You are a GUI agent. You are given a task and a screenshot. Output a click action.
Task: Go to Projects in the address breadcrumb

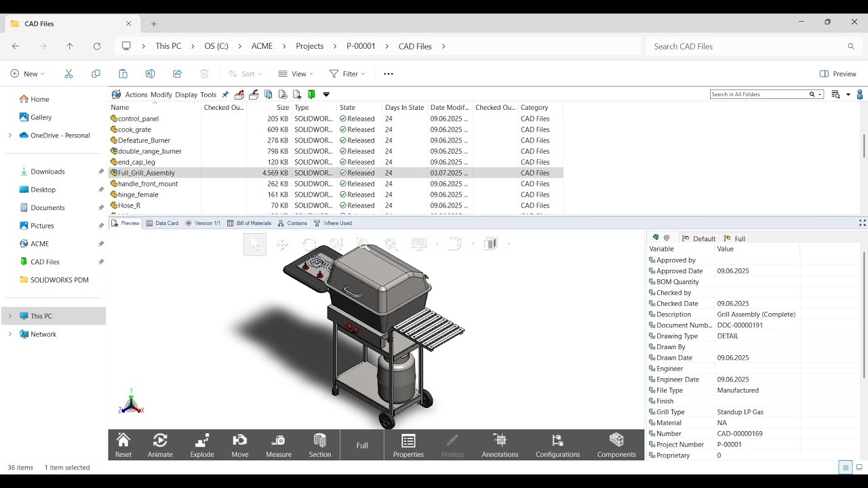coord(309,46)
